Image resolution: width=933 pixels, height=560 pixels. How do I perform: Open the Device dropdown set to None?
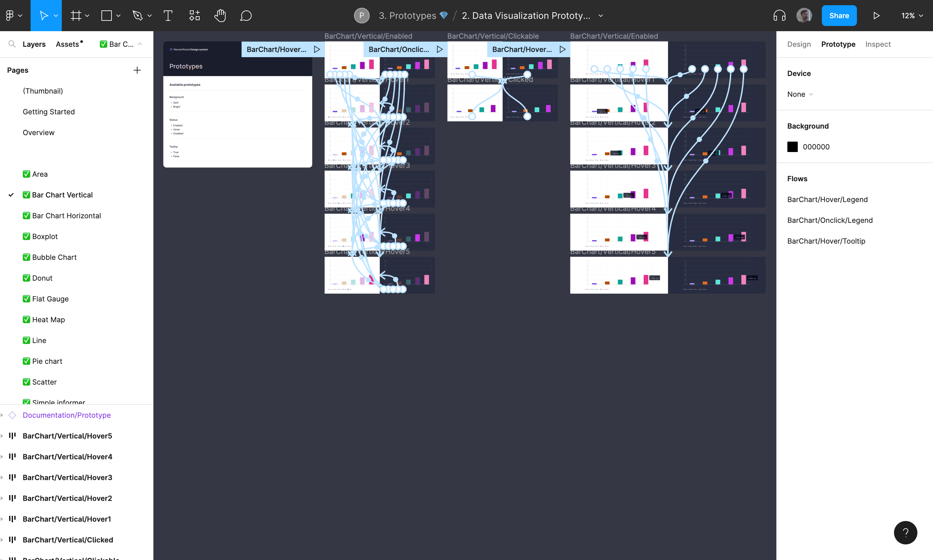tap(800, 94)
